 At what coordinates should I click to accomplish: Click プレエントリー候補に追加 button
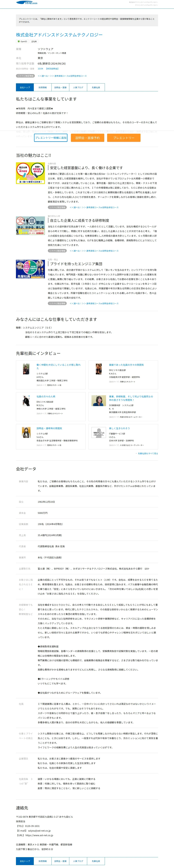click(51, 138)
